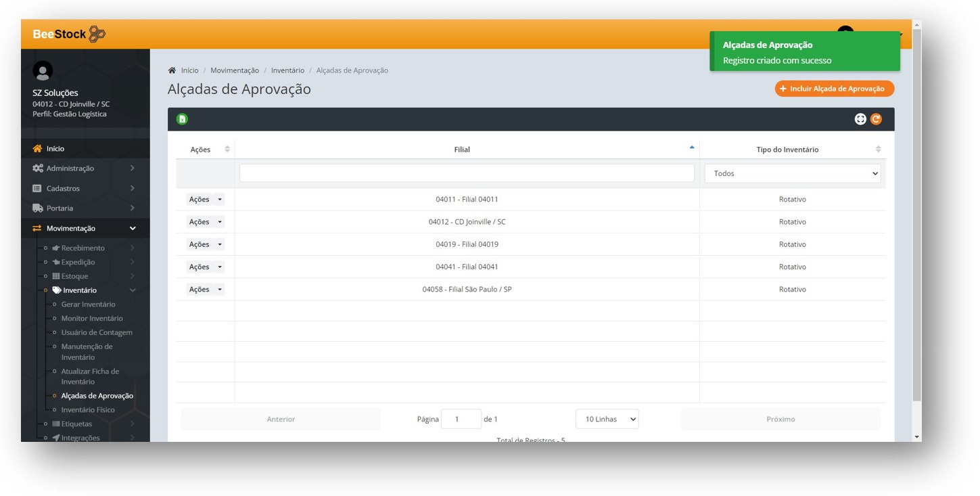980x496 pixels.
Task: Expand Ações menu for Filial São Paulo
Action: pos(205,290)
